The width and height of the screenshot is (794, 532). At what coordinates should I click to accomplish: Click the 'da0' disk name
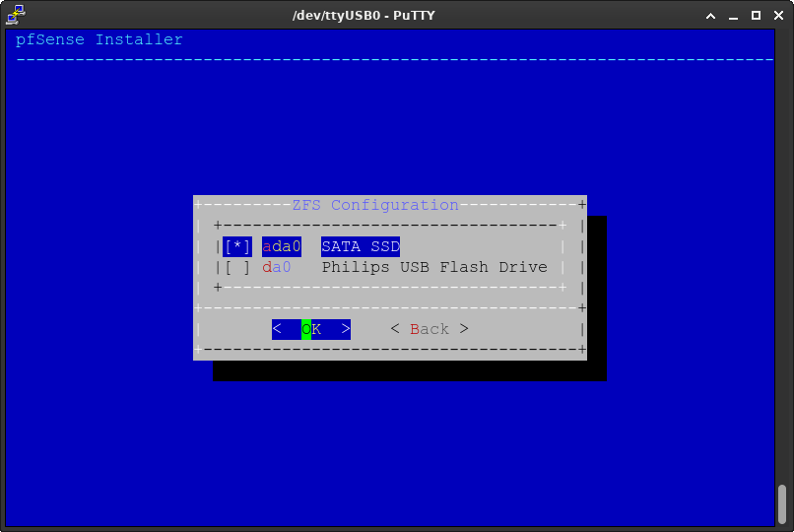277,267
